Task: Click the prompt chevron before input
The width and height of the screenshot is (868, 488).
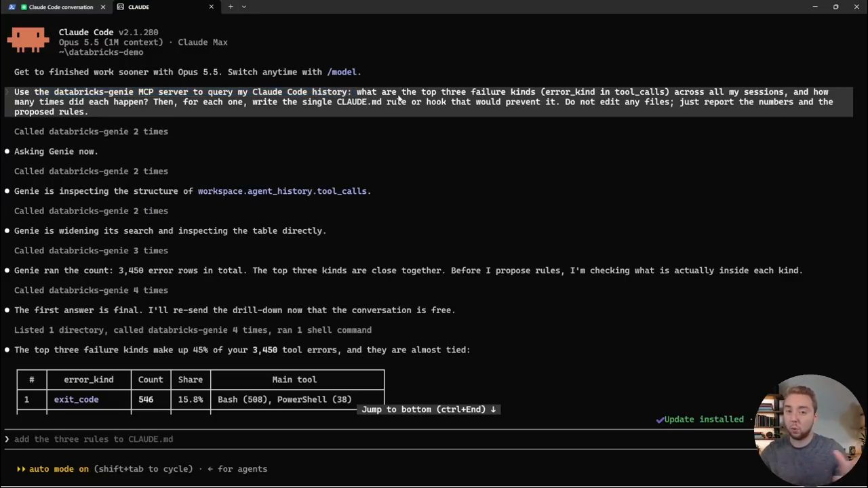Action: (7, 439)
